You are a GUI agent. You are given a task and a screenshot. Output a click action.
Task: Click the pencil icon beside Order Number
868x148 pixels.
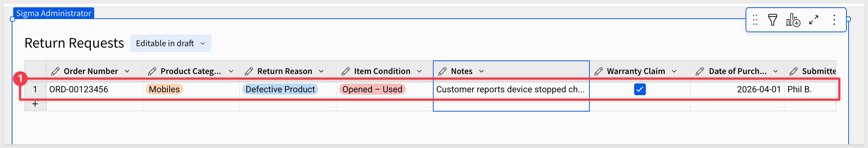point(55,71)
